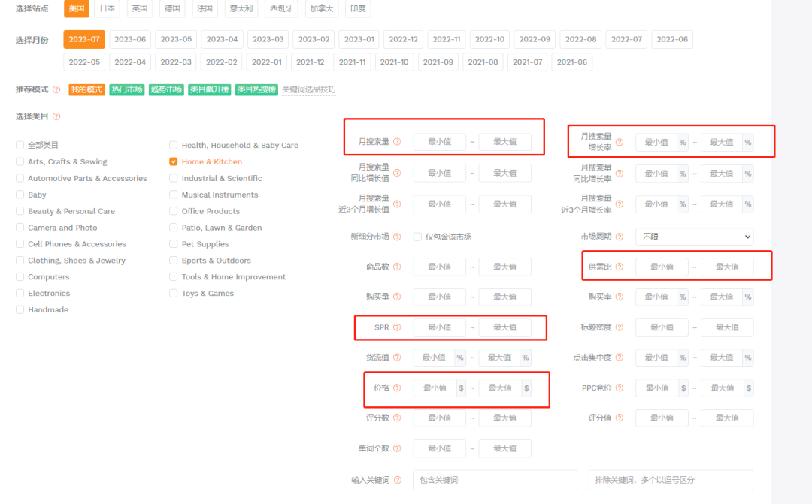This screenshot has height=504, width=812.
Task: Choose month 2021-06
Action: tap(571, 62)
